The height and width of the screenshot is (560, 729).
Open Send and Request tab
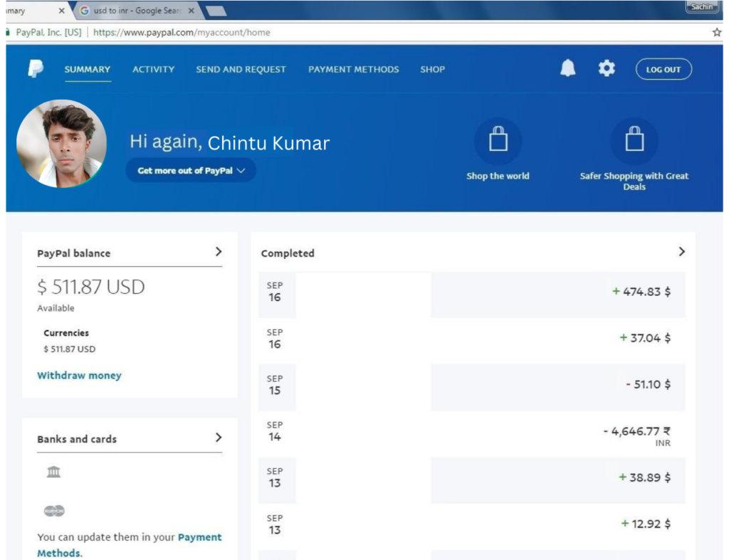click(x=241, y=69)
